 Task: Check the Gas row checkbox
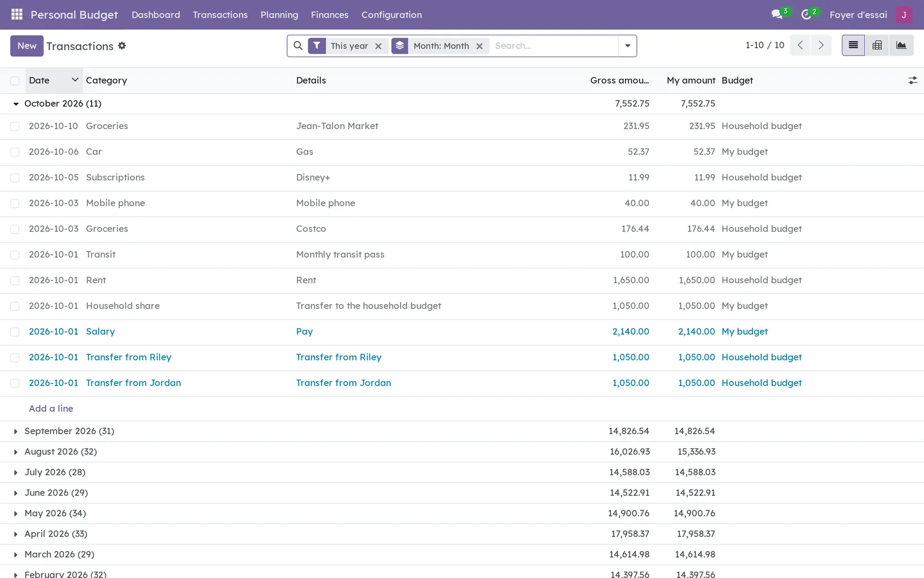coord(15,152)
